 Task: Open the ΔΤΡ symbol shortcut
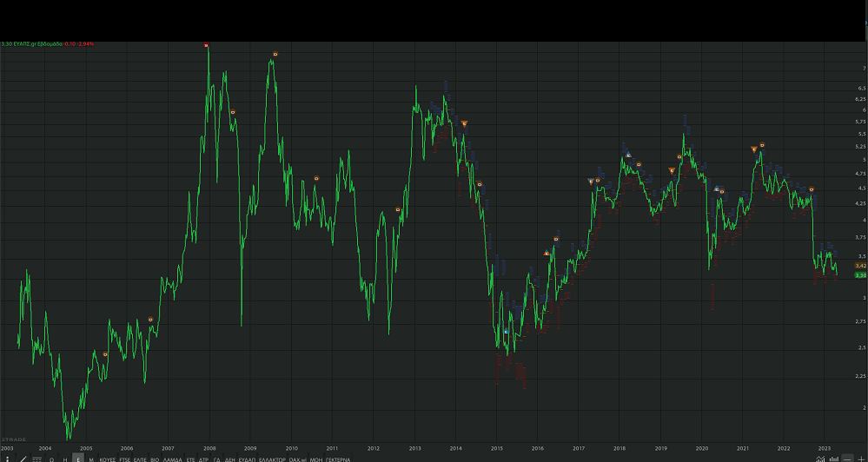tap(203, 459)
